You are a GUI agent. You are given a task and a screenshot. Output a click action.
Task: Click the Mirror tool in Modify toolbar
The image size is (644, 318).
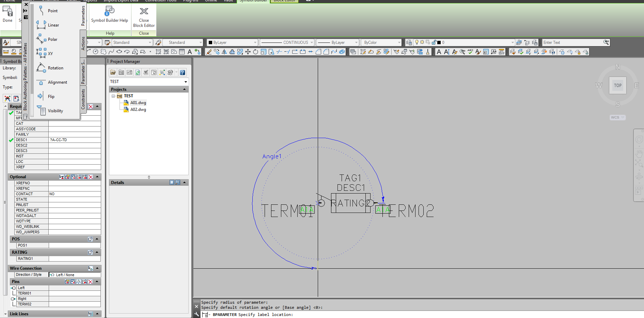point(224,52)
